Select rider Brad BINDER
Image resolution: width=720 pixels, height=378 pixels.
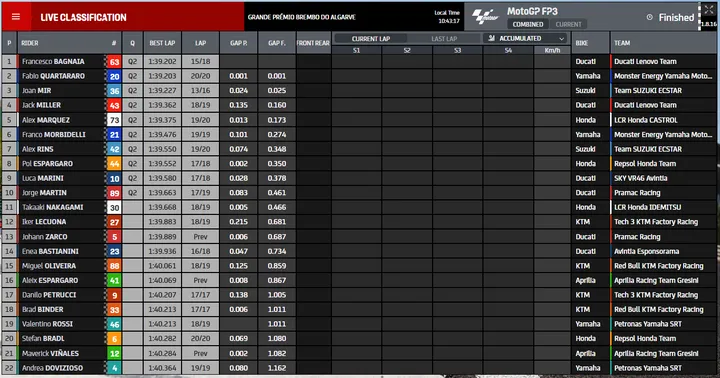[x=42, y=310]
